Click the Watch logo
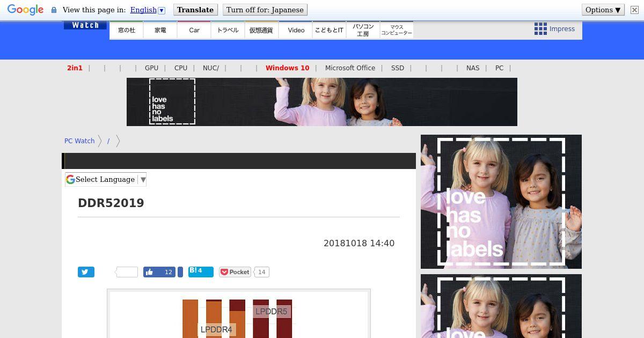Viewport: 644px width, 338px height. [x=85, y=25]
